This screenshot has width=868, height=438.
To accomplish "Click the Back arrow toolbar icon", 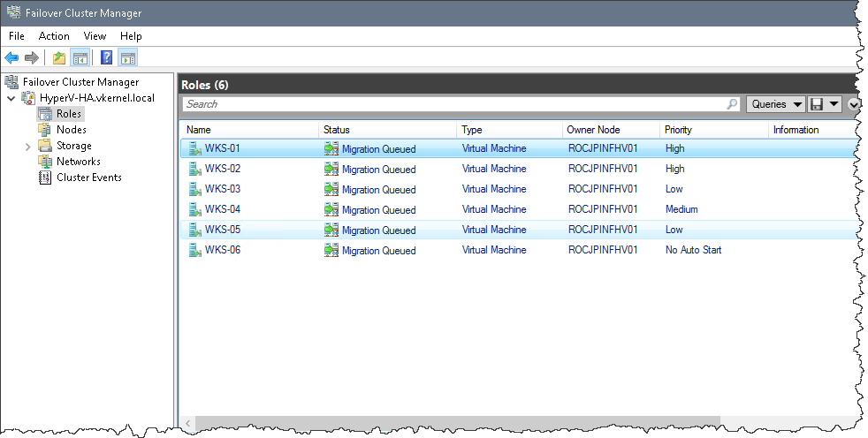I will click(11, 57).
